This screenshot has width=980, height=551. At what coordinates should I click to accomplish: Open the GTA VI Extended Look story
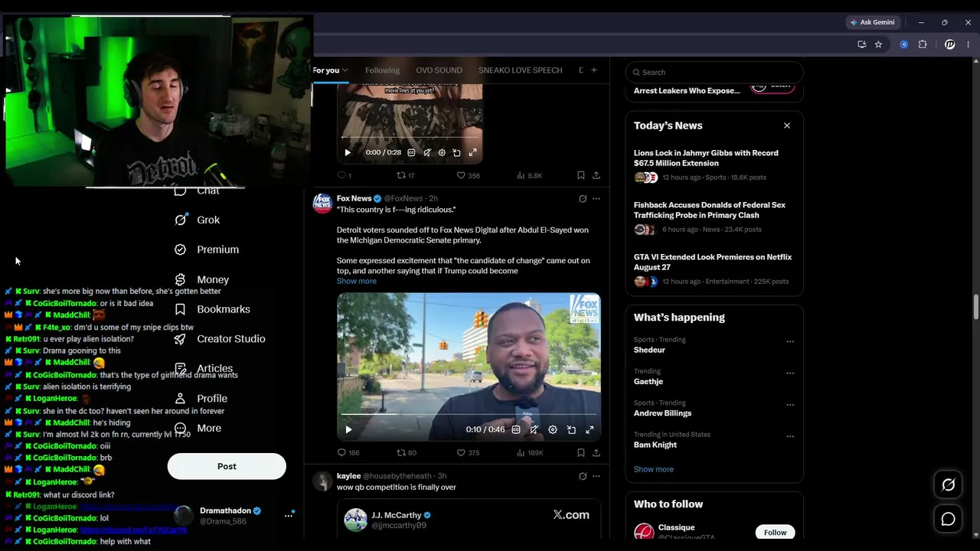click(x=713, y=262)
